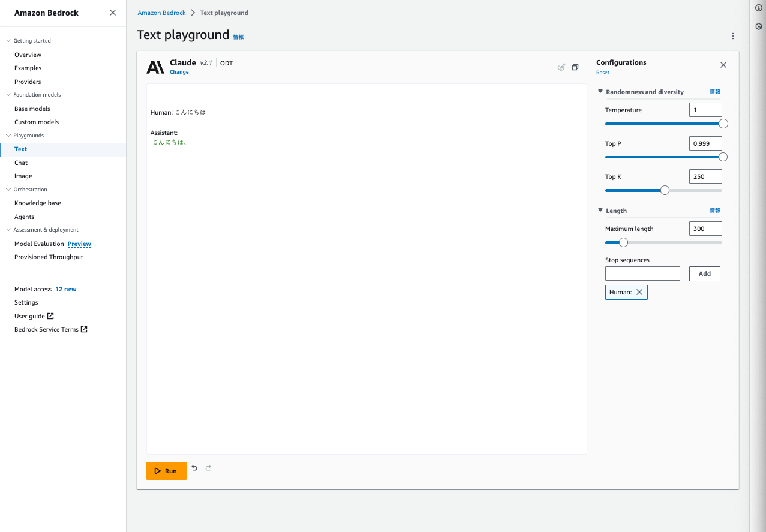Click the Maximum length slider handle
The width and height of the screenshot is (766, 532).
tap(623, 242)
